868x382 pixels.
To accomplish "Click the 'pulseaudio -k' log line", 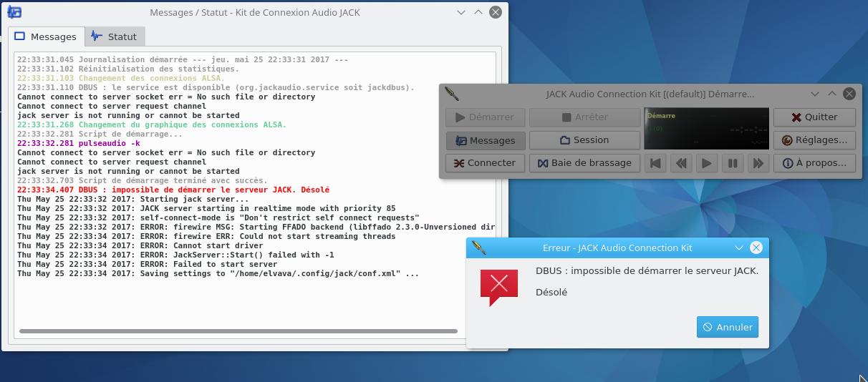I will 79,143.
